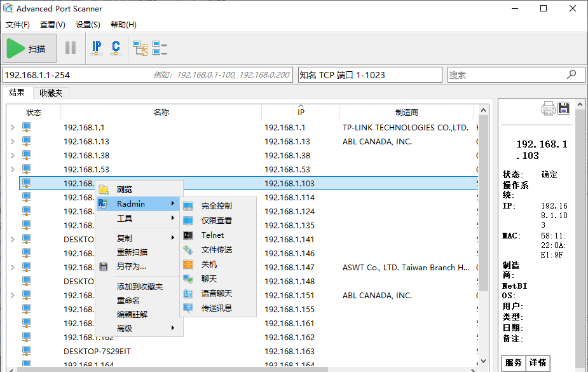Save details with the floppy disk icon
588x372 pixels.
coord(564,108)
